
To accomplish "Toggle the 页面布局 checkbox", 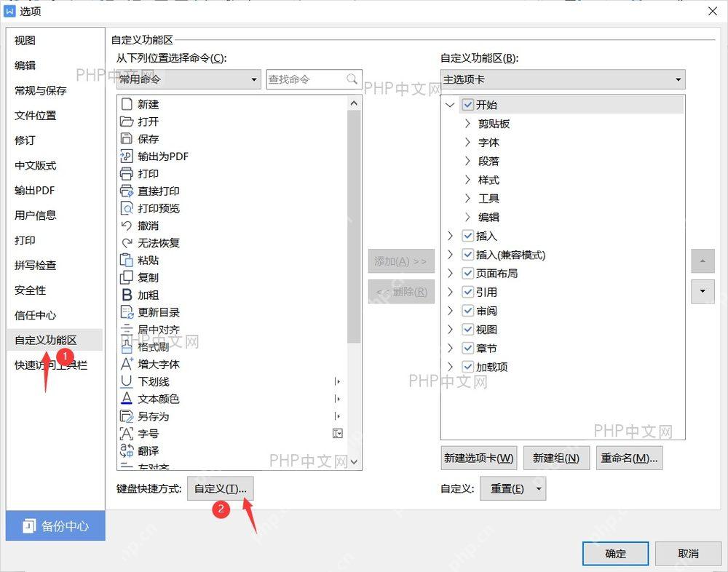I will [468, 273].
